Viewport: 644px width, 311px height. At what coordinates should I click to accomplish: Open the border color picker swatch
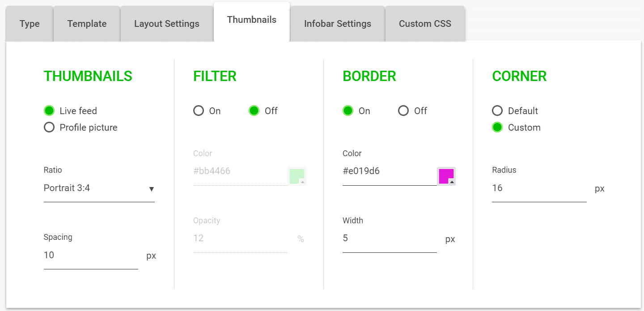tap(446, 176)
